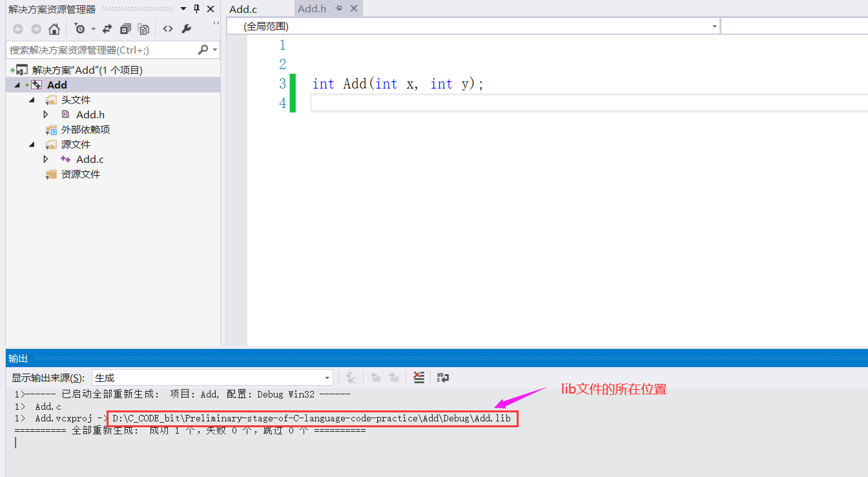The image size is (868, 477).
Task: Click the member navigation box right of scope
Action: point(794,26)
